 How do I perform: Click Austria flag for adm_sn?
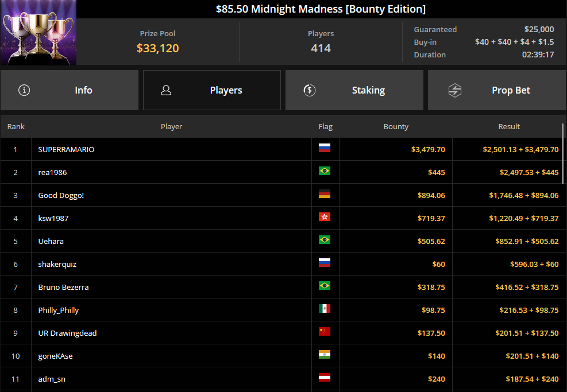pos(325,378)
